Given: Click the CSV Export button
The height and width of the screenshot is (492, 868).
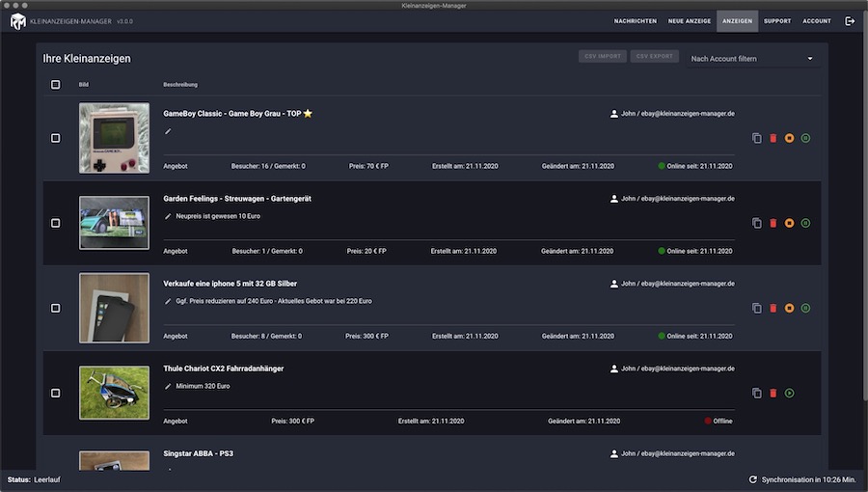Looking at the screenshot, I should [x=654, y=56].
